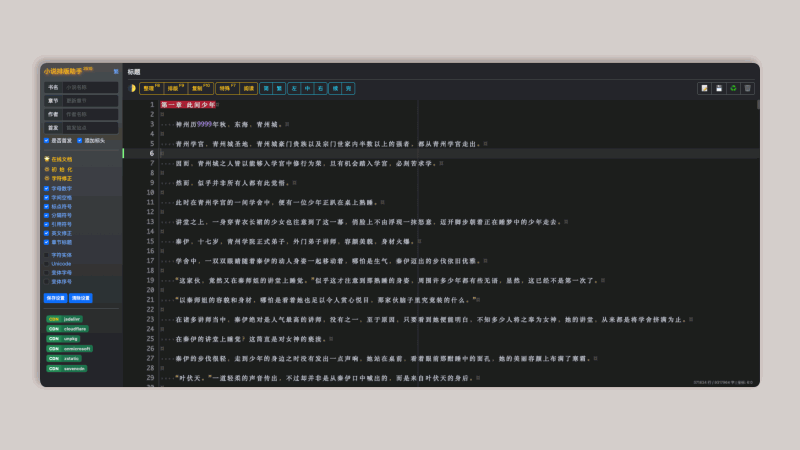The width and height of the screenshot is (800, 450).
Task: Toggle the 分隔符号 checkbox
Action: point(46,215)
